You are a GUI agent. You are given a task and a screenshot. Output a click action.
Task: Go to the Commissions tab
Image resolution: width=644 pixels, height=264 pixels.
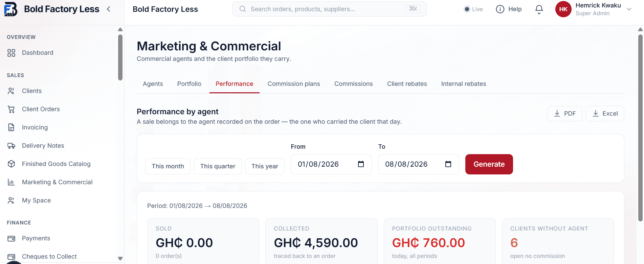pyautogui.click(x=354, y=84)
